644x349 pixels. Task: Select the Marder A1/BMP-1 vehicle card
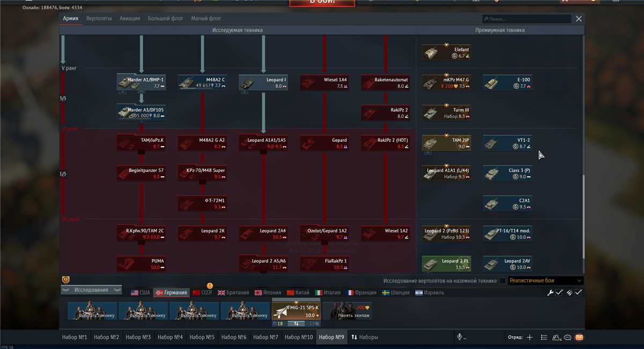[141, 82]
